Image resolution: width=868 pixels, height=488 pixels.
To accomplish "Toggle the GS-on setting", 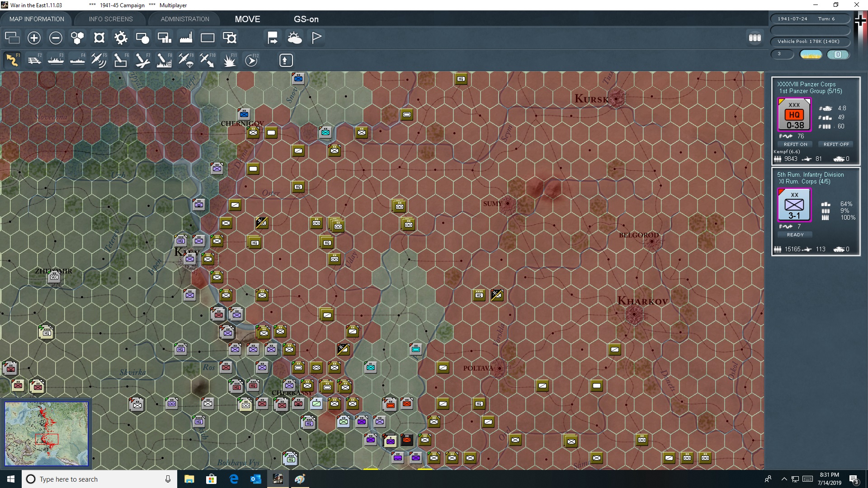I will [307, 19].
